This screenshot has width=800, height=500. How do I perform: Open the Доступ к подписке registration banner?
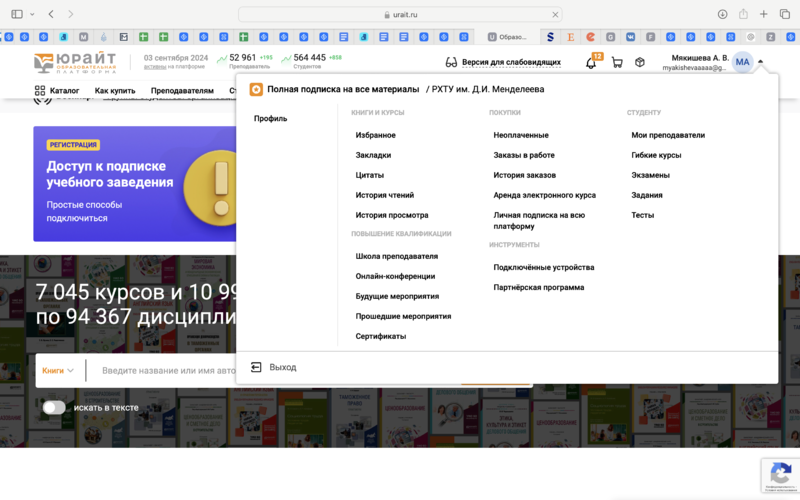pyautogui.click(x=135, y=184)
